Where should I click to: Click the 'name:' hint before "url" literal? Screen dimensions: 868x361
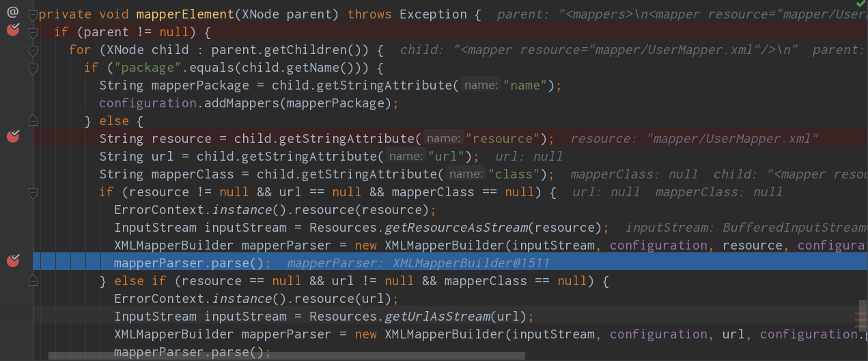[x=406, y=157]
